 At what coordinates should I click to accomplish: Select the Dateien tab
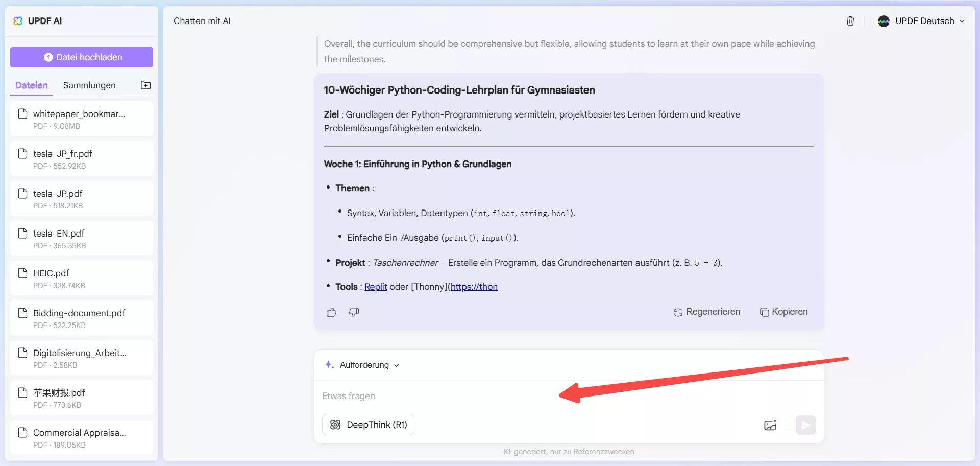[x=31, y=85]
